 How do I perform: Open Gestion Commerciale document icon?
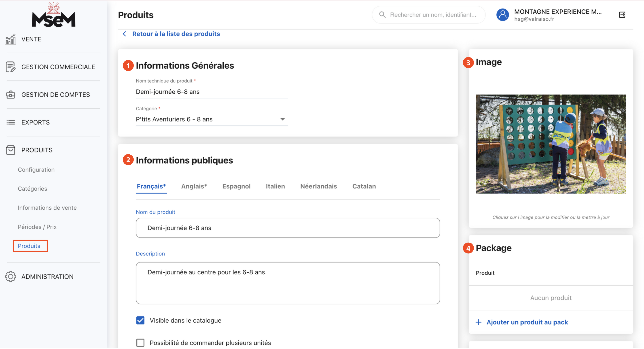tap(11, 67)
